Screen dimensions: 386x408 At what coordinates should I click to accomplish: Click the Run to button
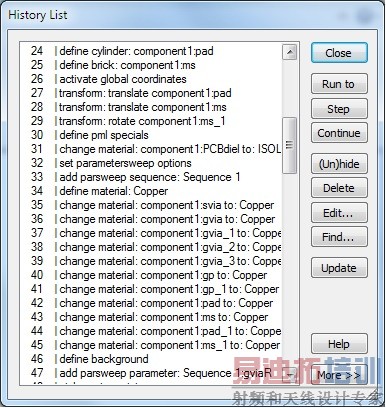tap(339, 84)
